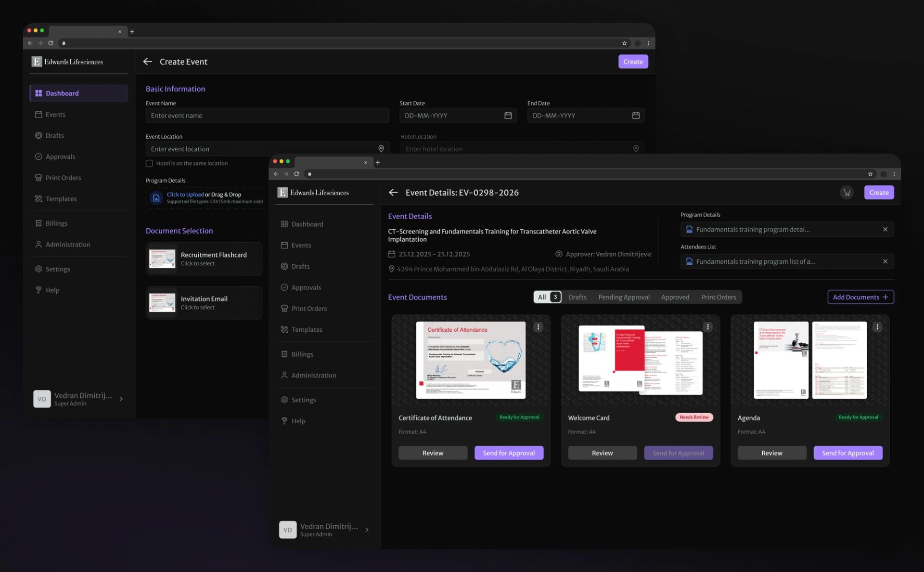The width and height of the screenshot is (924, 572).
Task: Click the back arrow beside Create Event title
Action: tap(148, 62)
